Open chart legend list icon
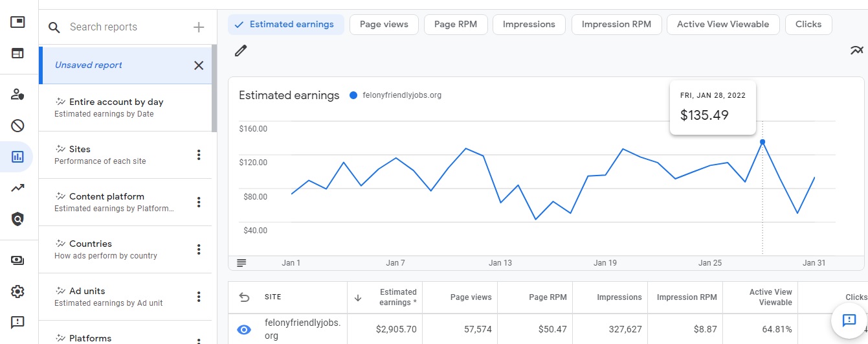Image resolution: width=868 pixels, height=344 pixels. (x=241, y=263)
